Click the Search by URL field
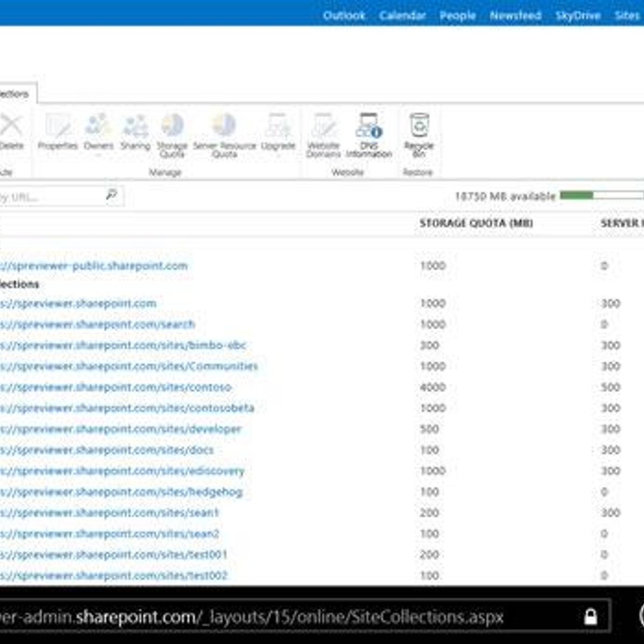This screenshot has width=644, height=644. pyautogui.click(x=51, y=196)
